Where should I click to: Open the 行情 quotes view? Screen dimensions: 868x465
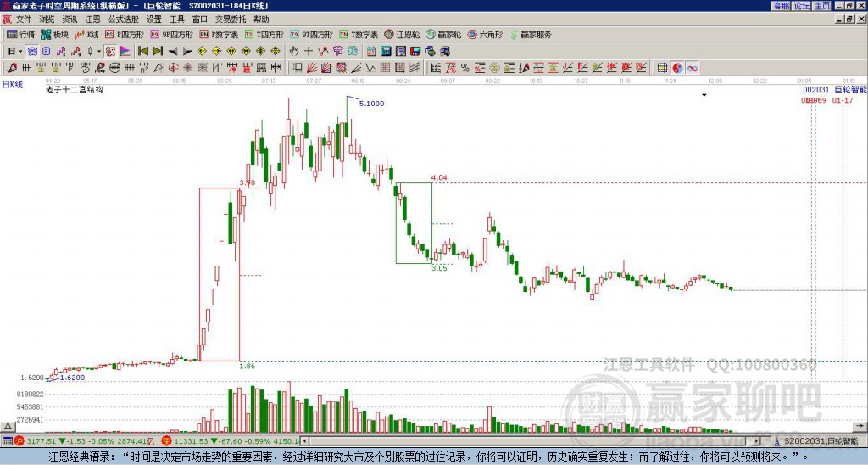[x=21, y=34]
